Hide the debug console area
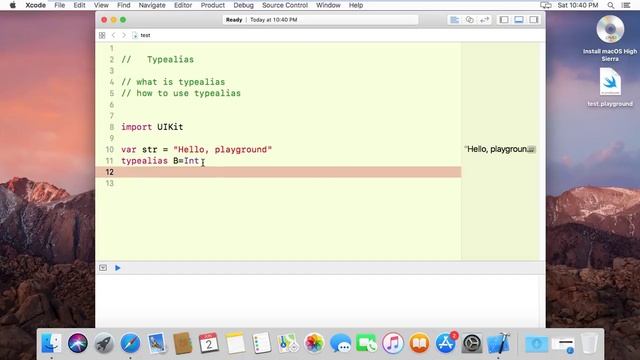 (103, 268)
